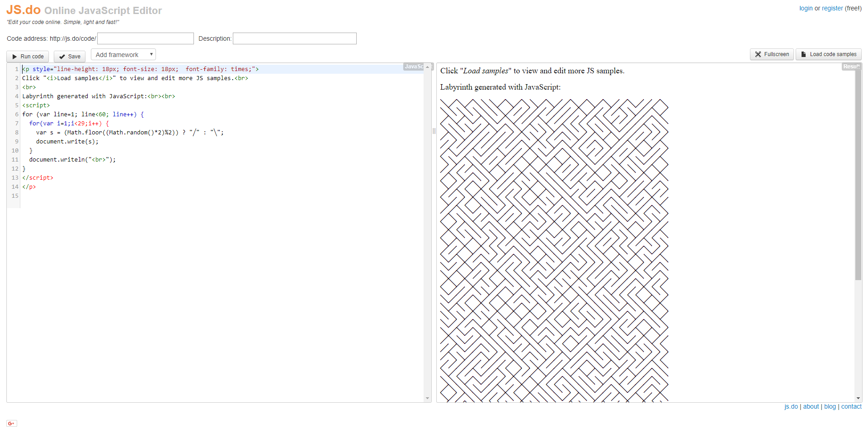Click the "<script>" code line
This screenshot has height=429, width=868.
[x=36, y=105]
